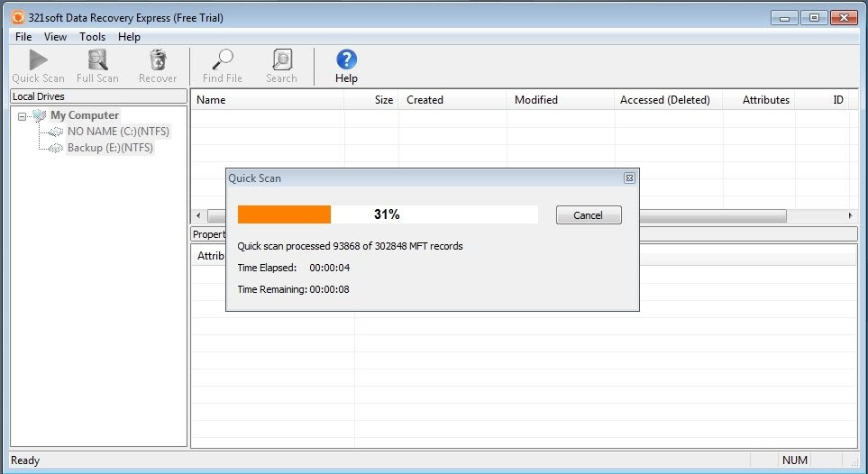
Task: Maximize the Data Recovery Express window
Action: tap(814, 18)
